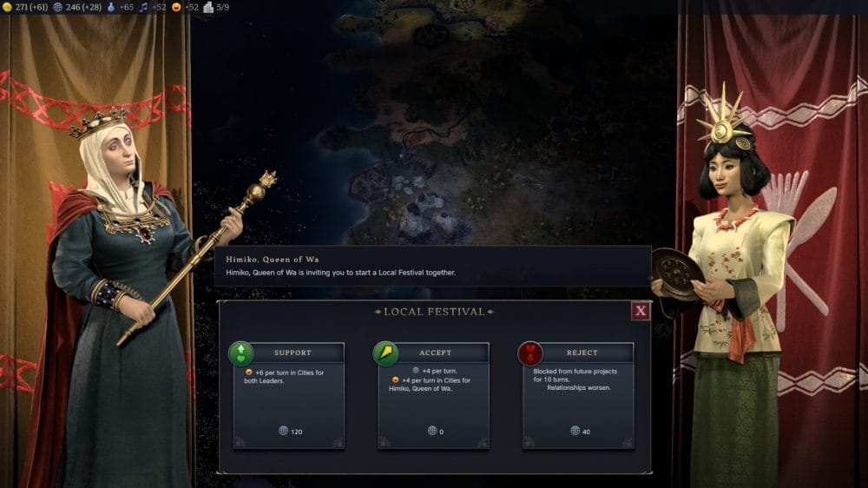Click the gold treasury coin icon
This screenshot has height=488, width=868.
pyautogui.click(x=7, y=7)
